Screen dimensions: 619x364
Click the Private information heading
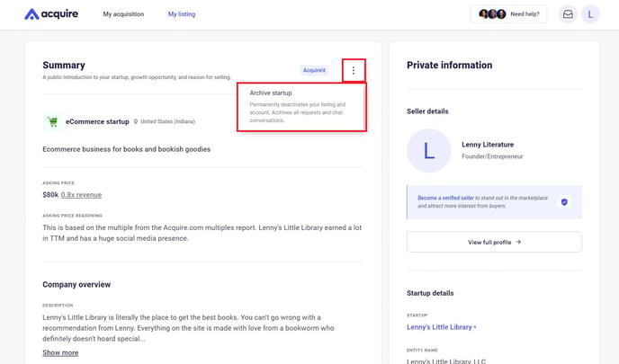coord(450,65)
